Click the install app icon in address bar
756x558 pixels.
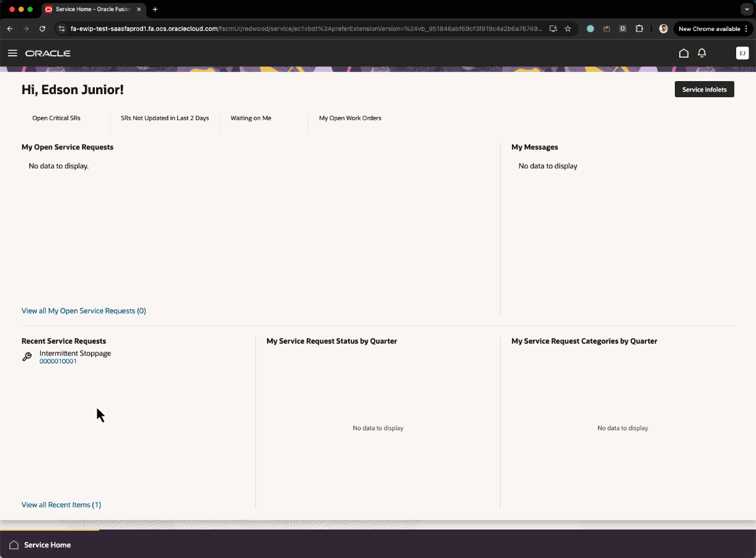(553, 28)
